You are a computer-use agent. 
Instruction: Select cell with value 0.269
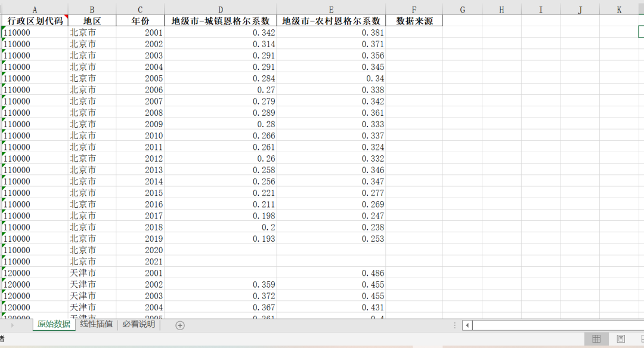331,204
